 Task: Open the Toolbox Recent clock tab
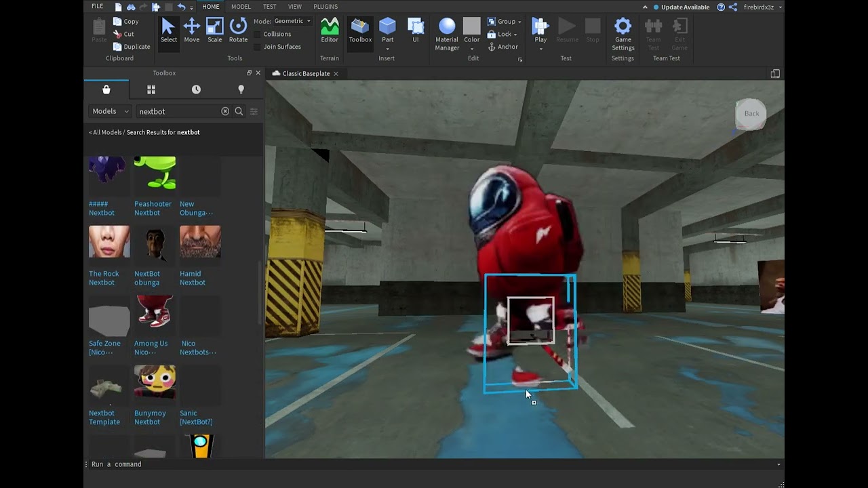click(x=196, y=89)
